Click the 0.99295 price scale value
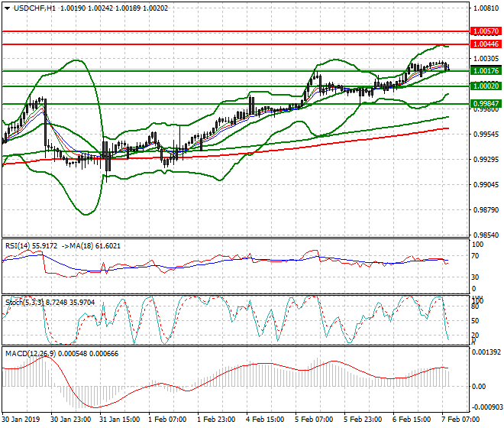Viewport: 504px width, 428px height. (486, 160)
